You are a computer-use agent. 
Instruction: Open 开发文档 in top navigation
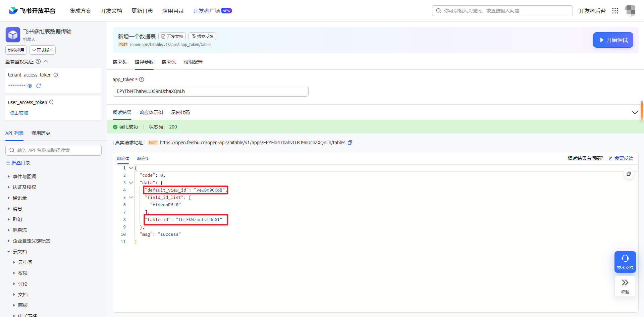click(x=111, y=11)
